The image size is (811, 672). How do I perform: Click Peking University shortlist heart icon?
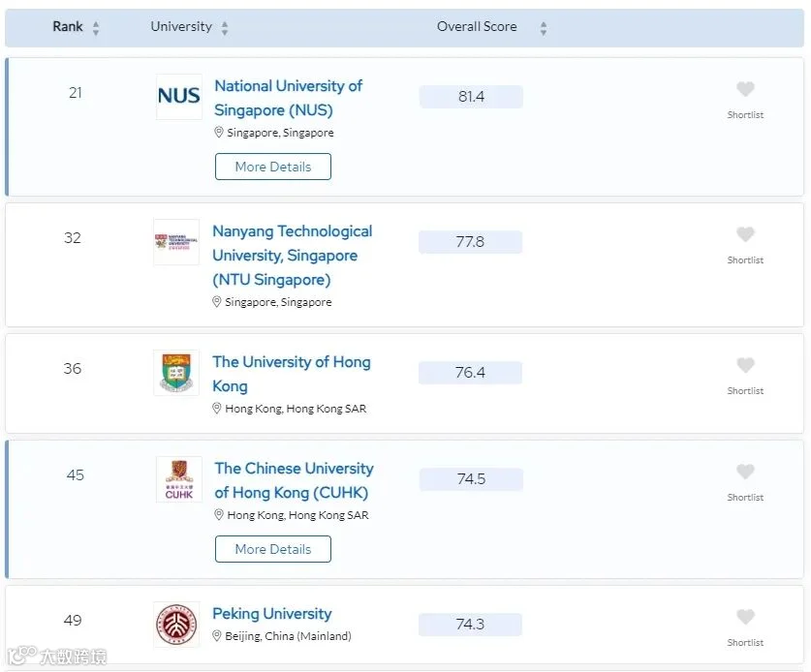click(x=745, y=617)
